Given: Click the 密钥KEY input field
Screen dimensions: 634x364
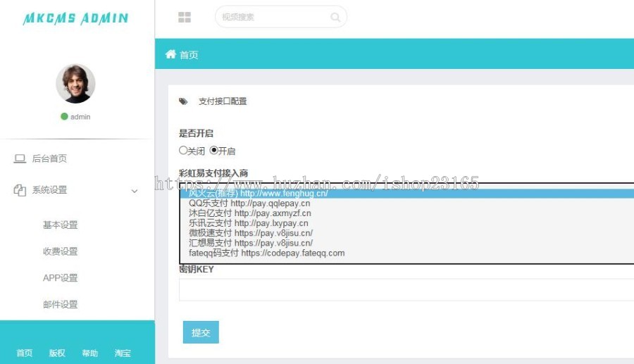Looking at the screenshot, I should (x=406, y=289).
